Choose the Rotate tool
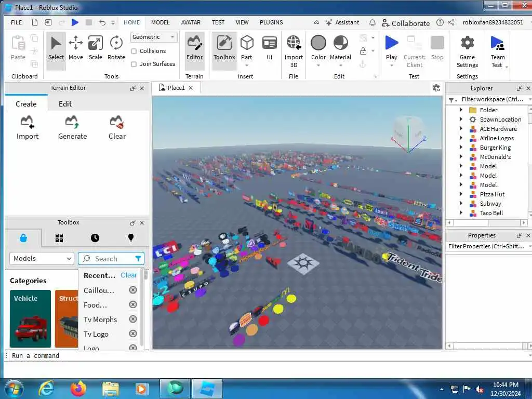 (116, 48)
